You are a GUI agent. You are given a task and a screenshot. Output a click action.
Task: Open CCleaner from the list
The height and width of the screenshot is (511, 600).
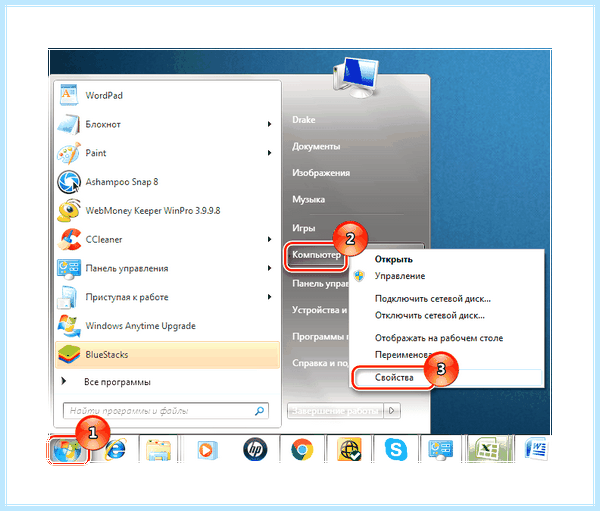(167, 240)
